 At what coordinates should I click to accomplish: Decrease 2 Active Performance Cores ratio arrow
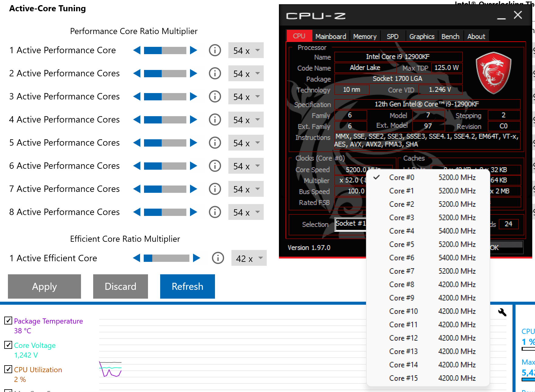pyautogui.click(x=137, y=73)
